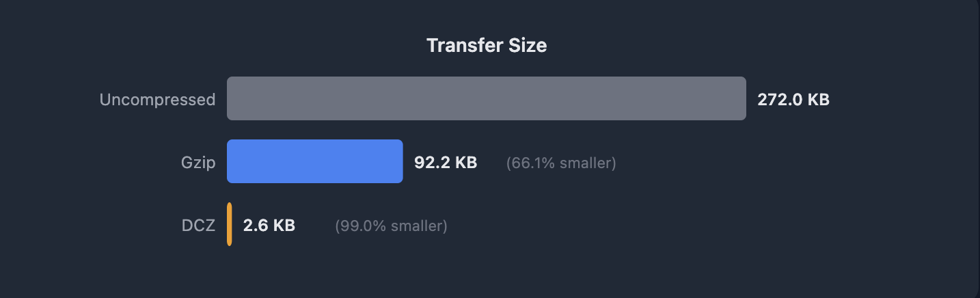Select the DCZ savings percentage text

pyautogui.click(x=391, y=226)
